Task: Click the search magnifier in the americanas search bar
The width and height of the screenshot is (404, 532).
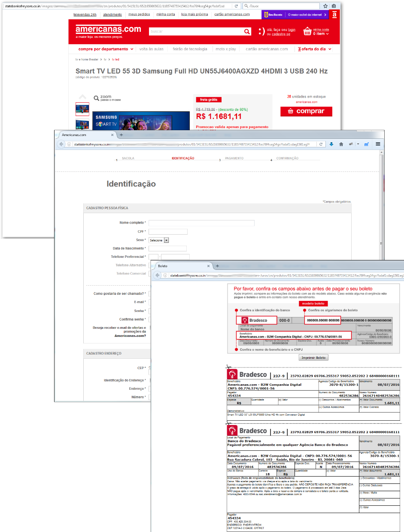Action: [x=246, y=31]
